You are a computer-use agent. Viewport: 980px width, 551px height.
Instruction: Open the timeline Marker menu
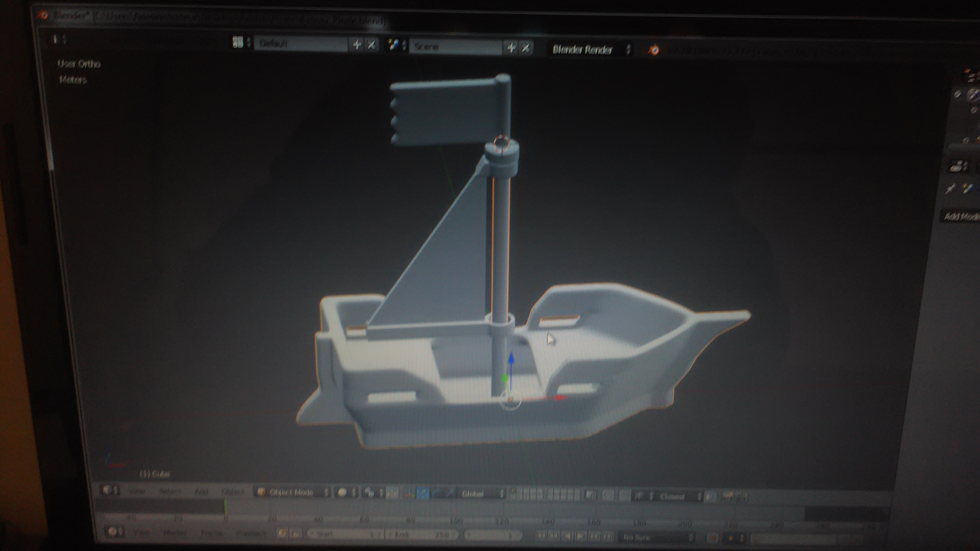(175, 532)
